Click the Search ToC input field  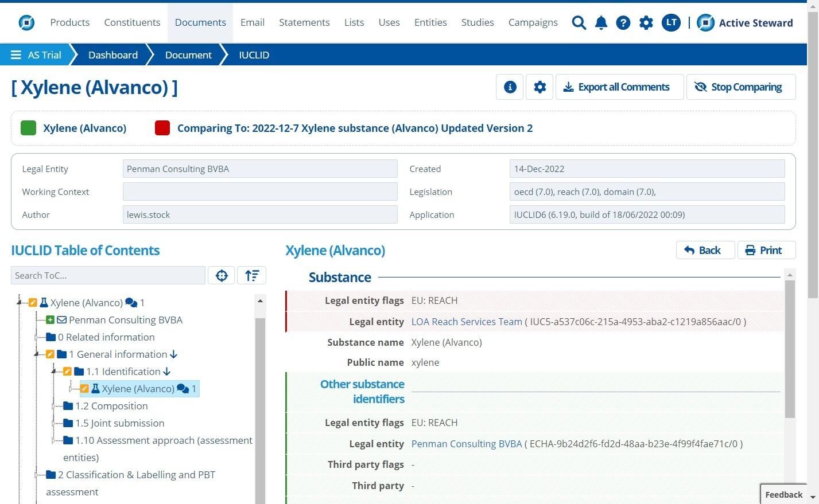coord(108,275)
